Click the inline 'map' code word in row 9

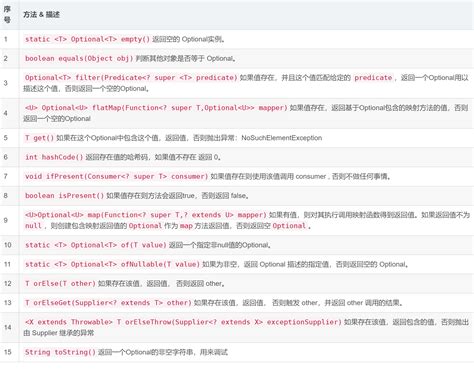tap(186, 226)
